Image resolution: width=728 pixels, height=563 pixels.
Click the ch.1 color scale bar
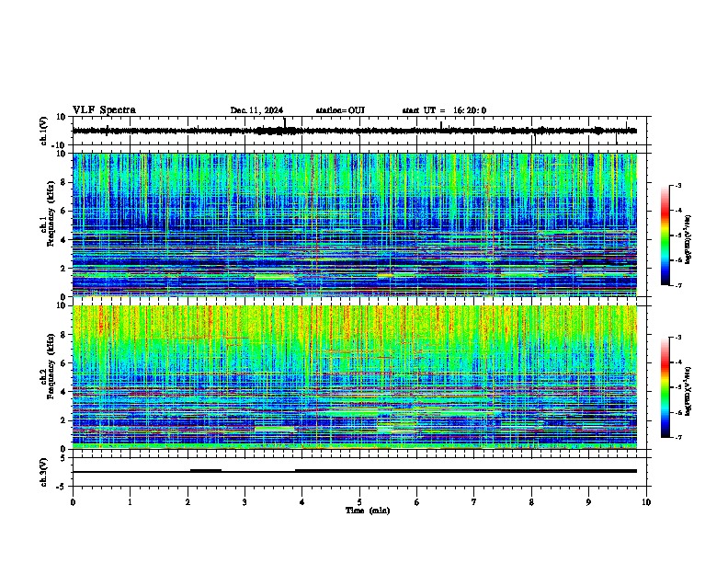[665, 236]
